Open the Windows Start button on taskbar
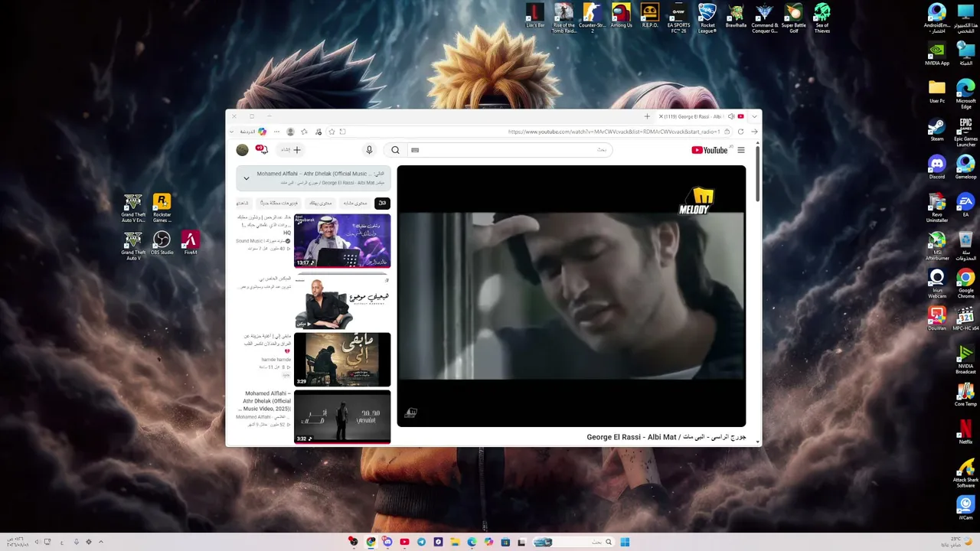This screenshot has width=980, height=551. coord(625,542)
